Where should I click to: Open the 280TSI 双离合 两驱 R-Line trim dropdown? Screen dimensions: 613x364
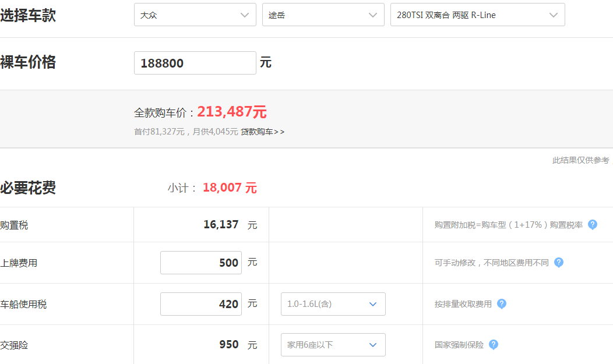[x=477, y=15]
